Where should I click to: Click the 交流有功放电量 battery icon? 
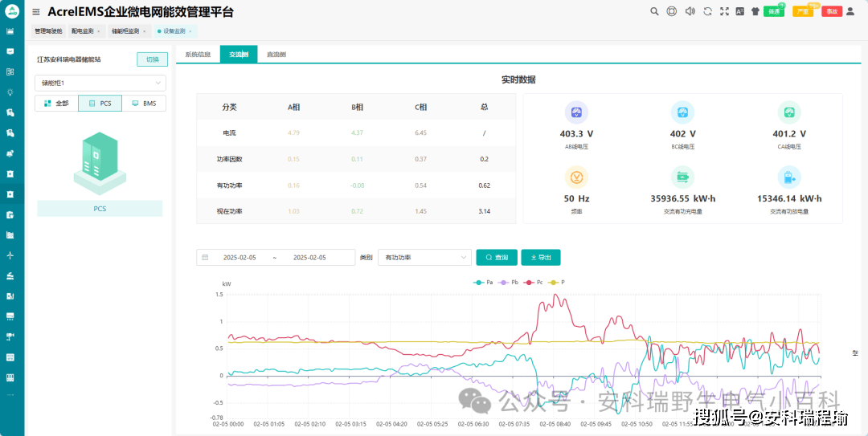(789, 177)
